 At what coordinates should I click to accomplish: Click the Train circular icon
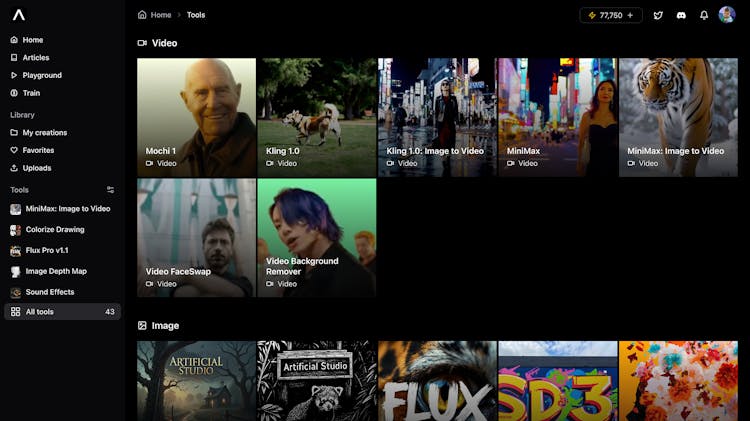tap(14, 93)
